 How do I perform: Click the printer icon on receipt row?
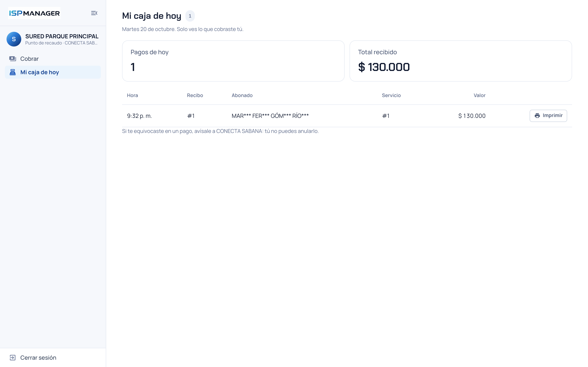pyautogui.click(x=537, y=116)
